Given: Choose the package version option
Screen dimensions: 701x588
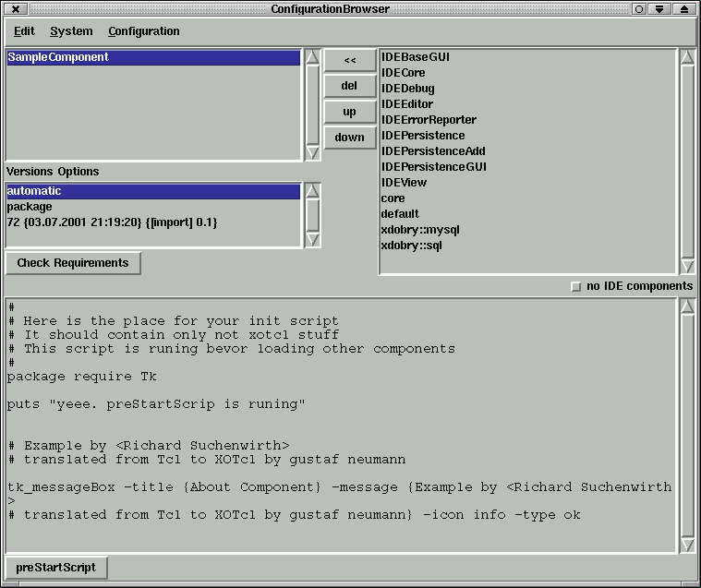Looking at the screenshot, I should (x=30, y=207).
